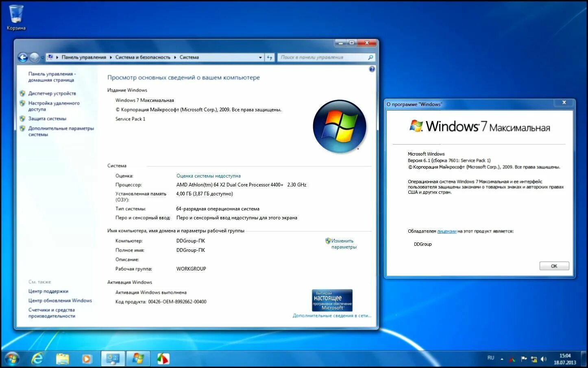Open 'Центр поддержки' link
The image size is (588, 368).
(x=48, y=291)
